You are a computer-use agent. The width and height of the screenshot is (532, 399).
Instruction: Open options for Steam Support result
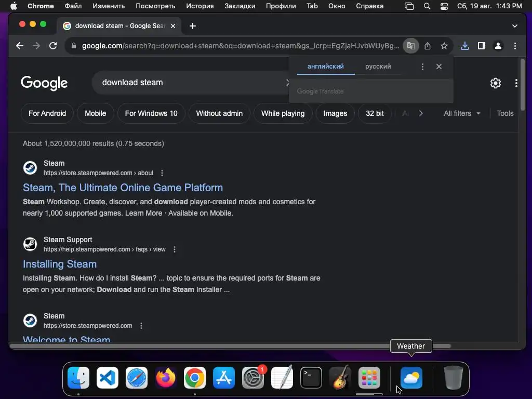[x=175, y=249]
